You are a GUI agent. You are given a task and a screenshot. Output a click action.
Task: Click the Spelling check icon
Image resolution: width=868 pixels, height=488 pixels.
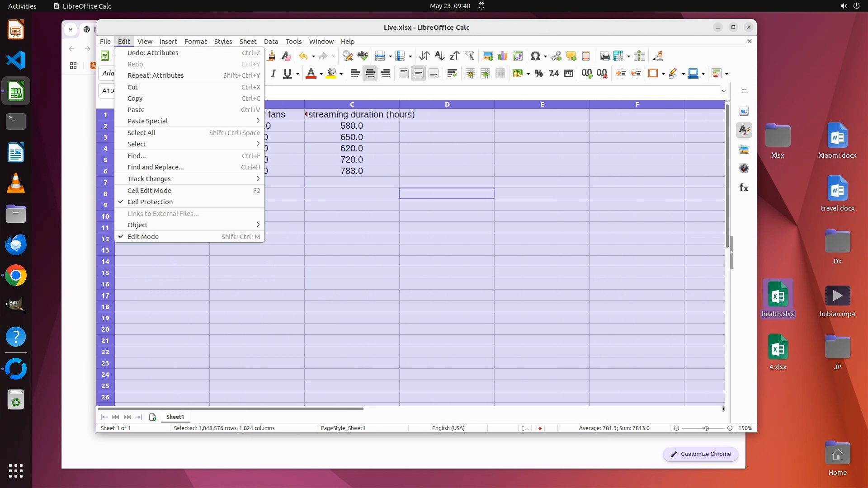tap(363, 56)
